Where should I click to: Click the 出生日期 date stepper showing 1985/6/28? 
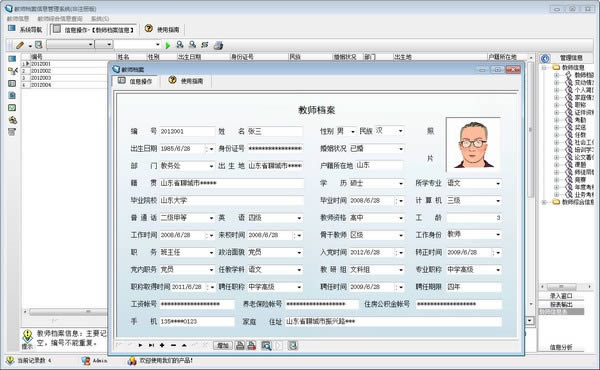point(206,148)
